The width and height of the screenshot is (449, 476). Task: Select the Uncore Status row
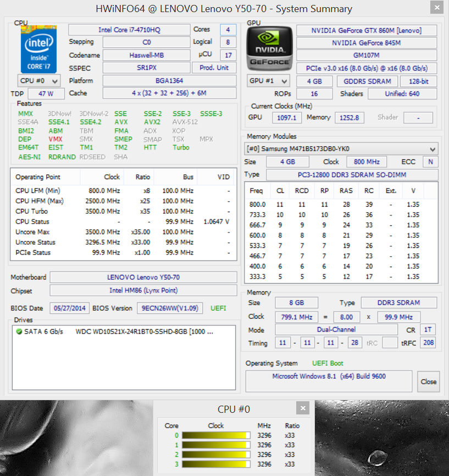123,242
